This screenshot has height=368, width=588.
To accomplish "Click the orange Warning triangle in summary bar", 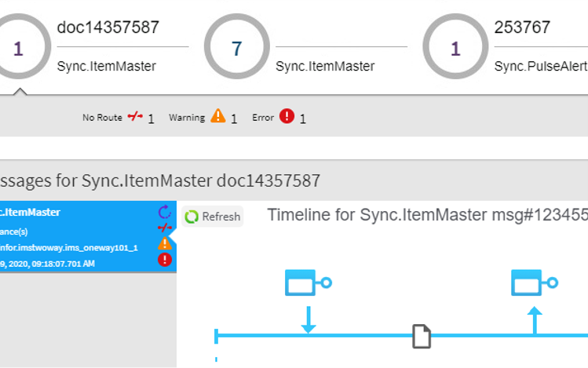I will (218, 116).
